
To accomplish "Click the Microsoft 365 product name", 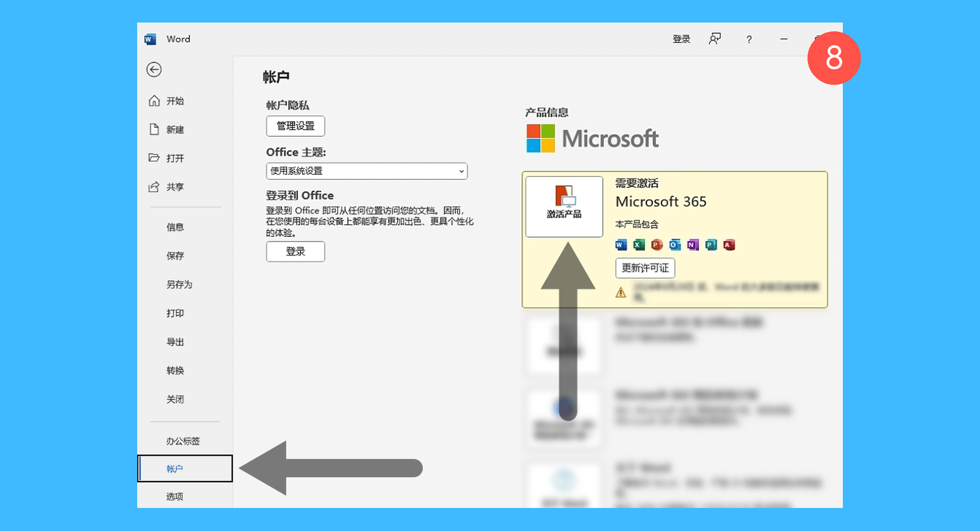I will (661, 202).
